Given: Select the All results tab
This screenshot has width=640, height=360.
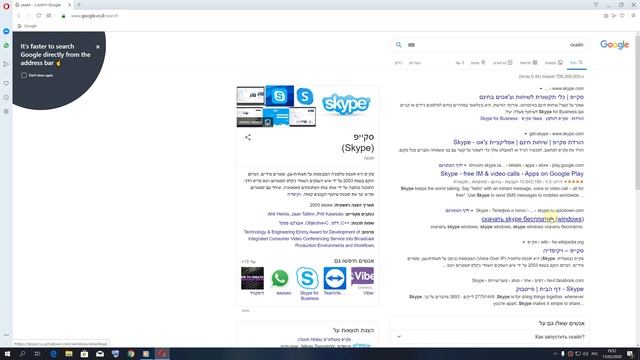Looking at the screenshot, I should click(576, 63).
